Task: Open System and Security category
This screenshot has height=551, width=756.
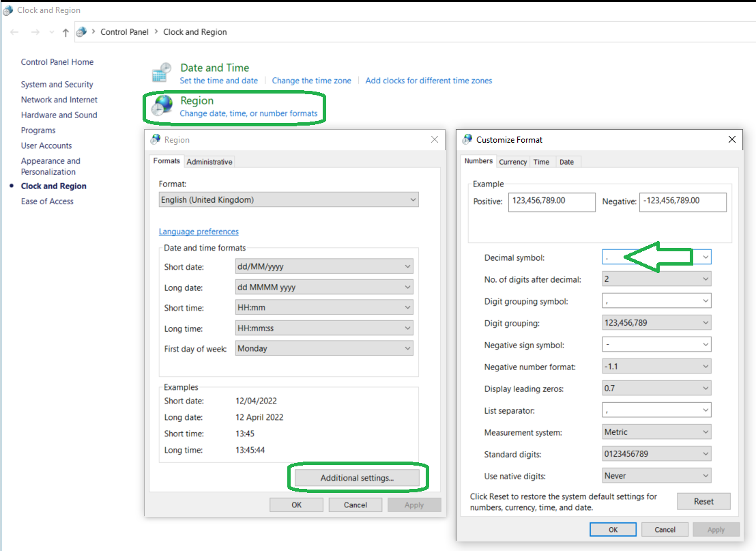Action: click(x=57, y=85)
